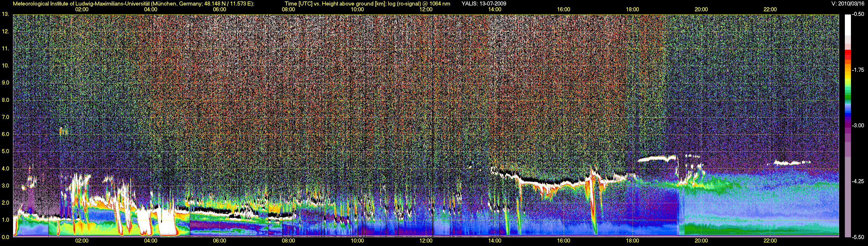Select the 10:00 tick label on the bottom axis

[357, 241]
